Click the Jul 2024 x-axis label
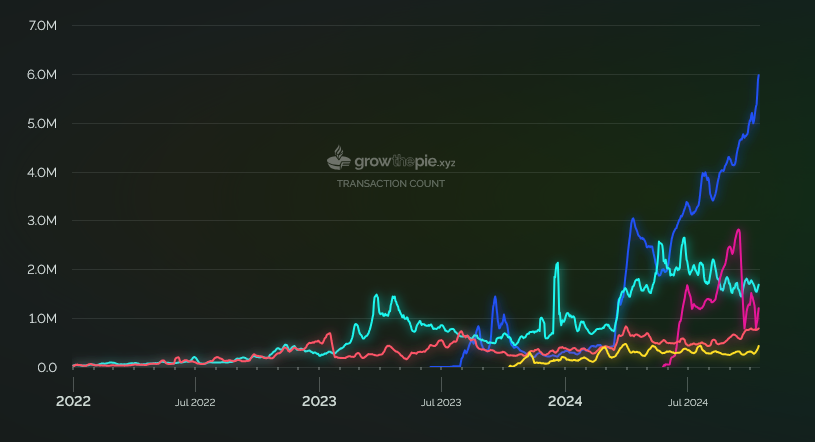This screenshot has height=442, width=815. (688, 402)
